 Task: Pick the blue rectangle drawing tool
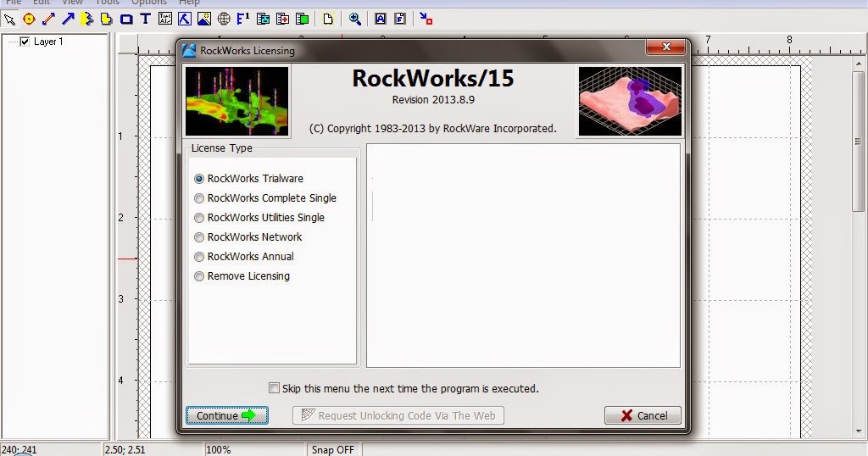126,19
